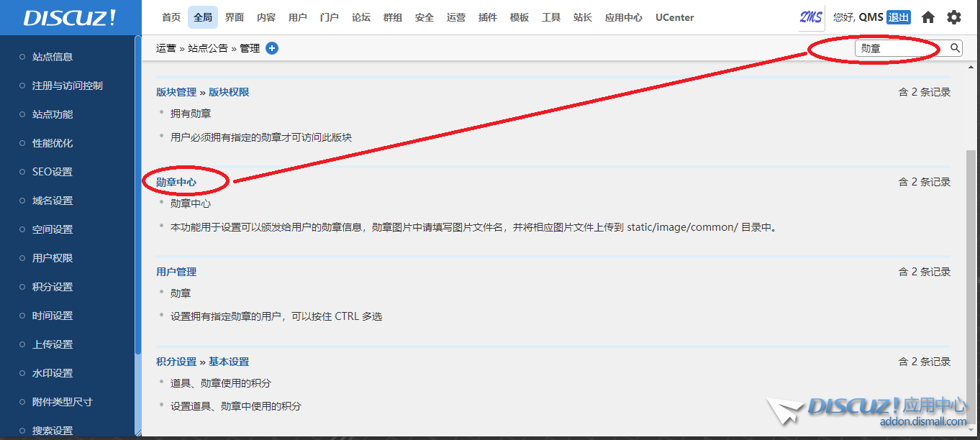Click the search magnifier icon
Screen dimensions: 980x440
click(x=955, y=48)
